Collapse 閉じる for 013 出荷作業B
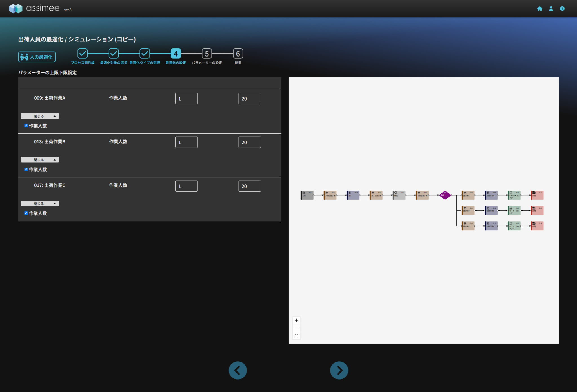577x392 pixels. pos(40,160)
